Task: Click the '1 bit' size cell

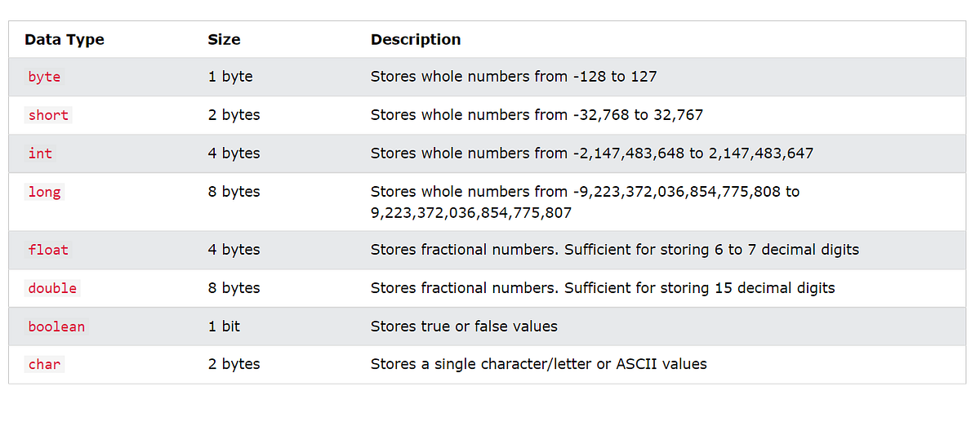Action: [224, 326]
